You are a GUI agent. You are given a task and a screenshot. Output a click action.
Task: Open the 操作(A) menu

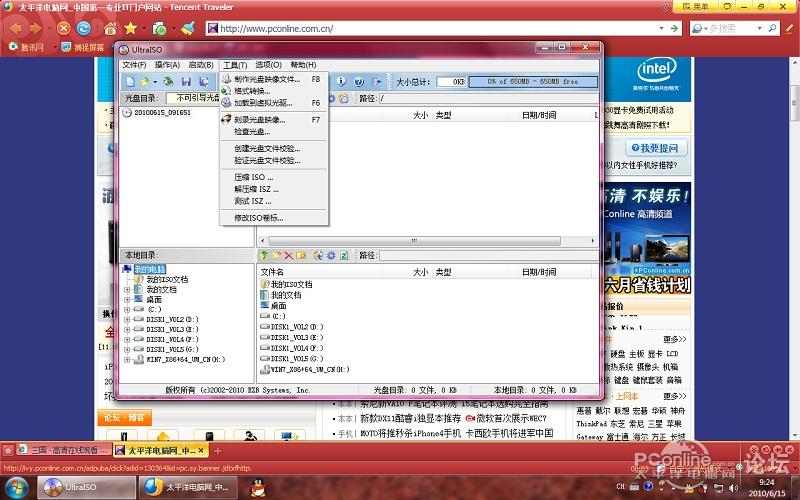(167, 65)
